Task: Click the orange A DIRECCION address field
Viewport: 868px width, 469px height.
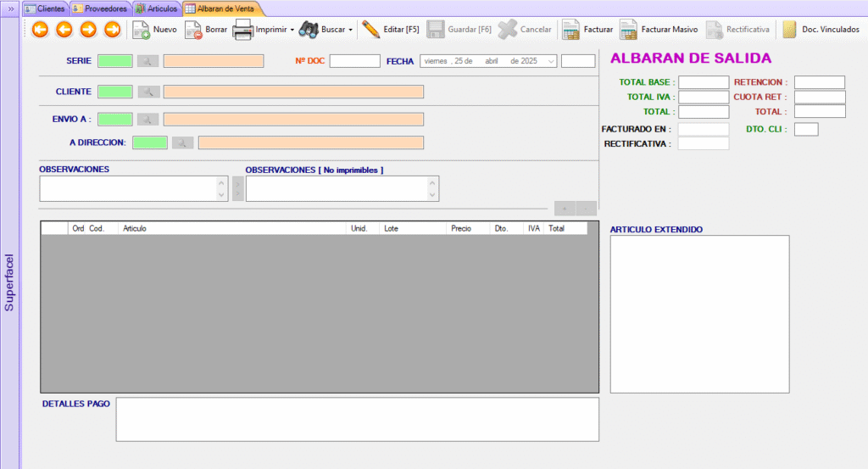Action: (311, 142)
